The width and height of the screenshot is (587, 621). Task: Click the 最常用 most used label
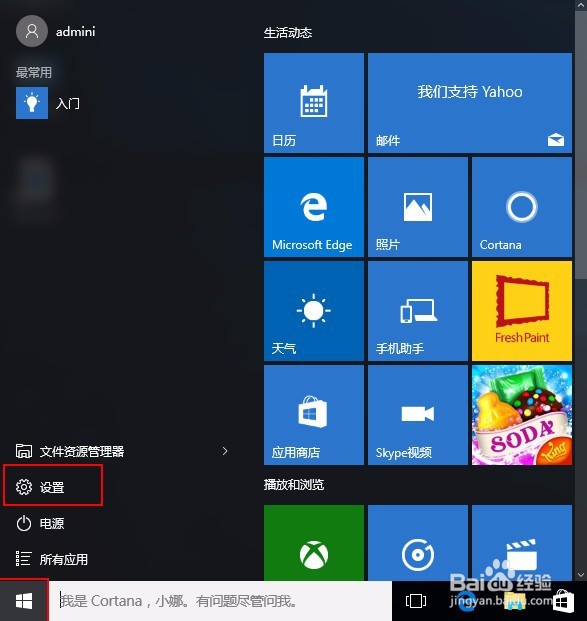click(34, 72)
